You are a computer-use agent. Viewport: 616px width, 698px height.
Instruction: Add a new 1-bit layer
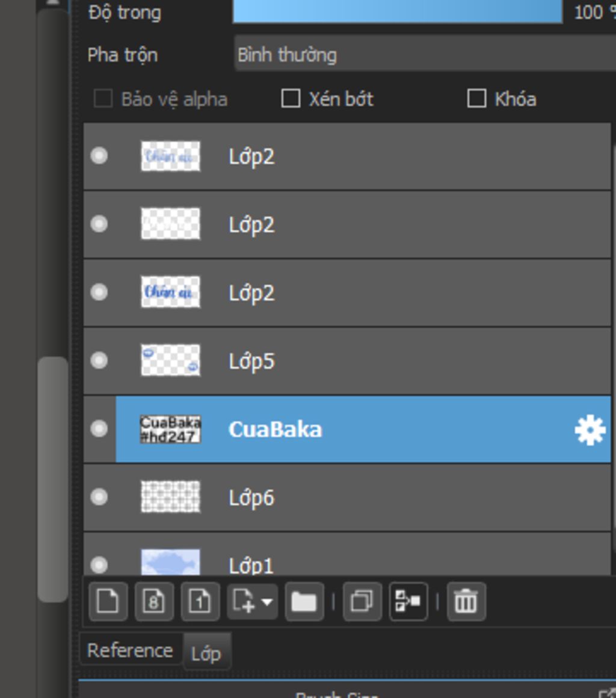pos(200,601)
